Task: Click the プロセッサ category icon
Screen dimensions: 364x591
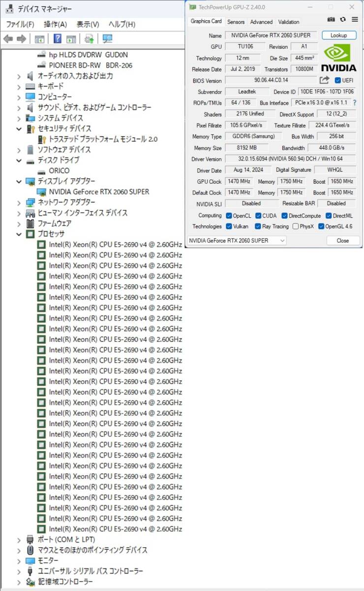Action: tap(30, 234)
